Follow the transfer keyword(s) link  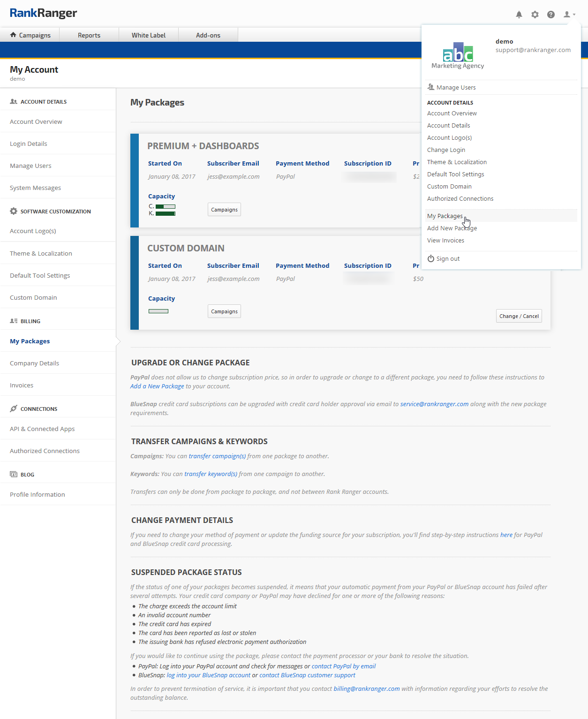coord(211,474)
